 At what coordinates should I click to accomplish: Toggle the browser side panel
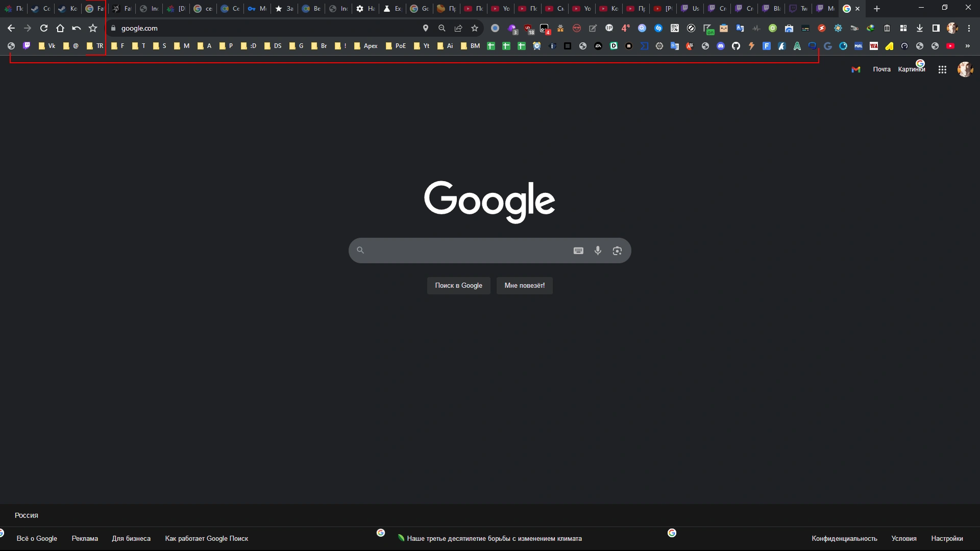click(x=936, y=28)
